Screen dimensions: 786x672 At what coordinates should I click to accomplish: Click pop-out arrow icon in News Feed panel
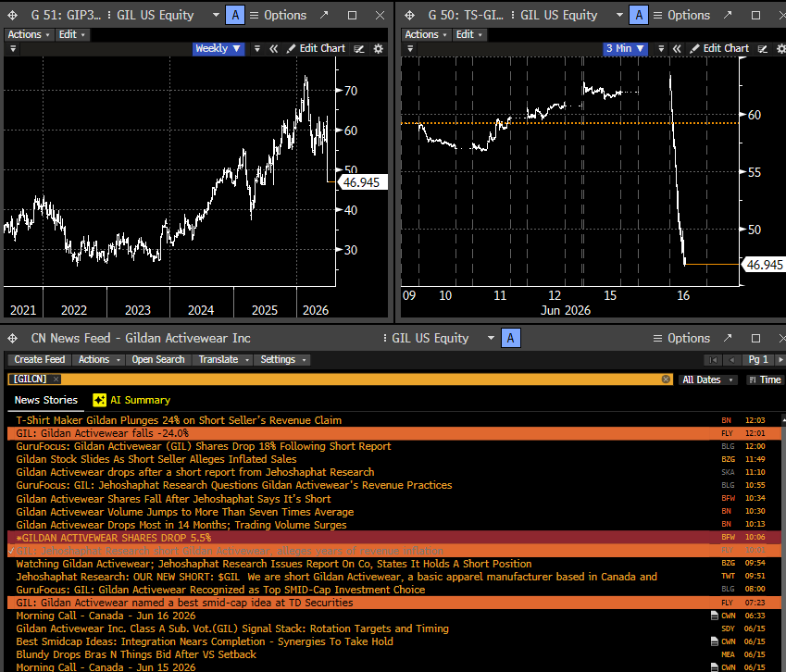[728, 338]
